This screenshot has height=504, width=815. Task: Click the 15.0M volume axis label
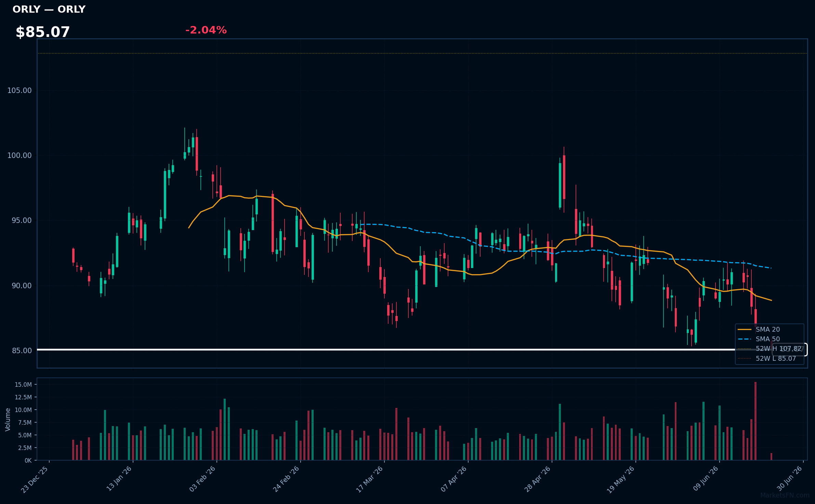pos(23,384)
